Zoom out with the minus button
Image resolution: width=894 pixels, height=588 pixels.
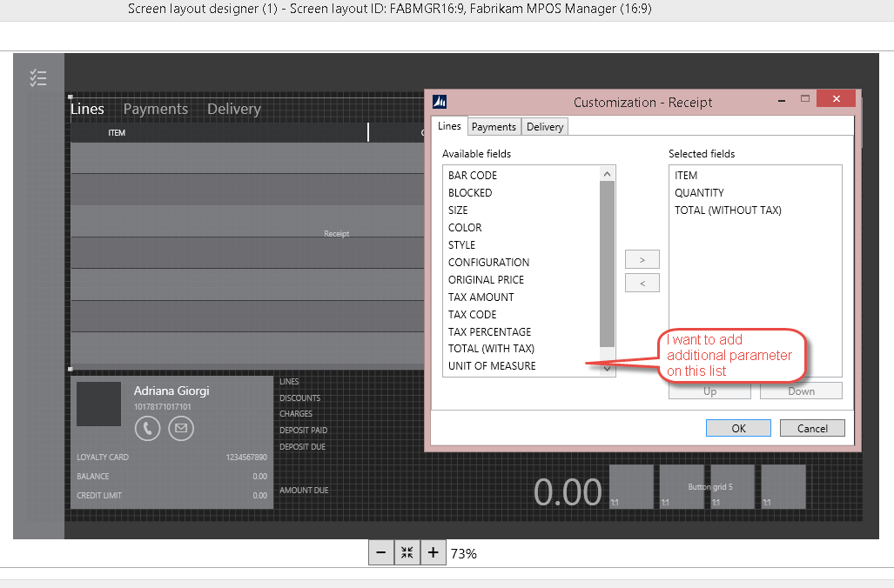click(380, 552)
